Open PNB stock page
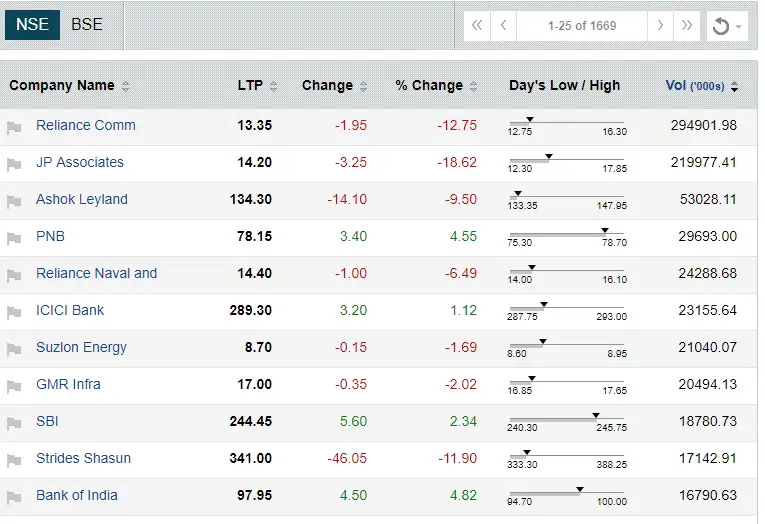 [50, 236]
